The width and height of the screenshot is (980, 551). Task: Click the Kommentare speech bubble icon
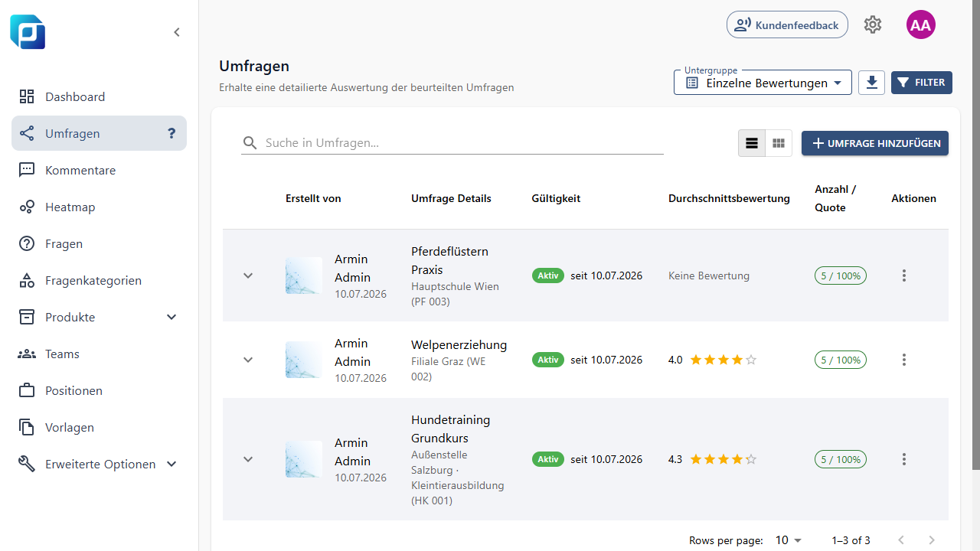(27, 170)
